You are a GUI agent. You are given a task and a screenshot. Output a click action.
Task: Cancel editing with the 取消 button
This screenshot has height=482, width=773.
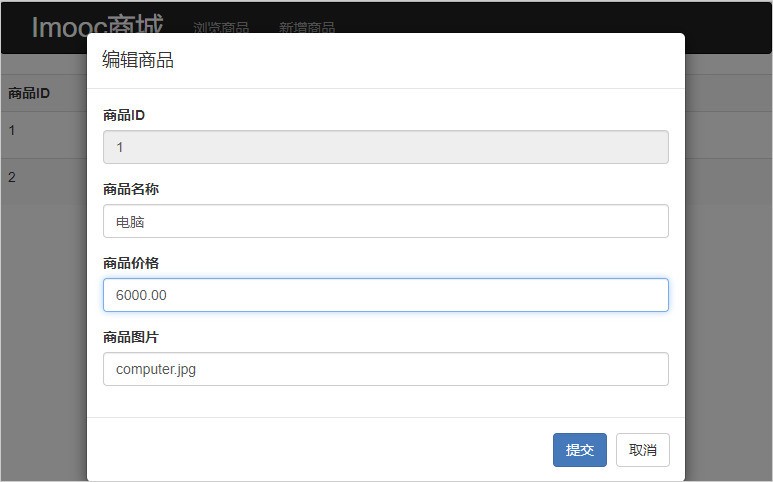tap(643, 450)
